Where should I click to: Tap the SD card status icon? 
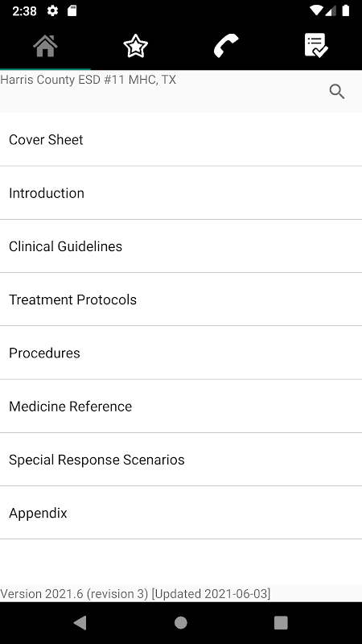[72, 10]
